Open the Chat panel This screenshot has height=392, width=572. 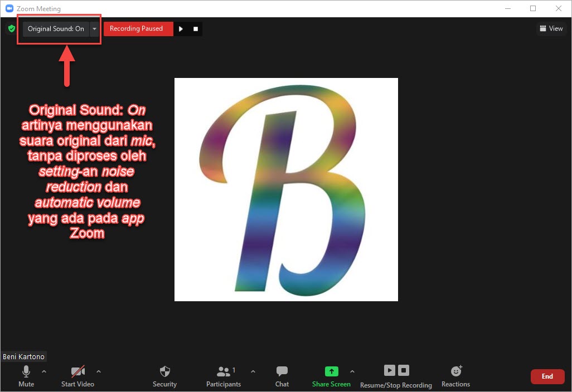pyautogui.click(x=282, y=376)
